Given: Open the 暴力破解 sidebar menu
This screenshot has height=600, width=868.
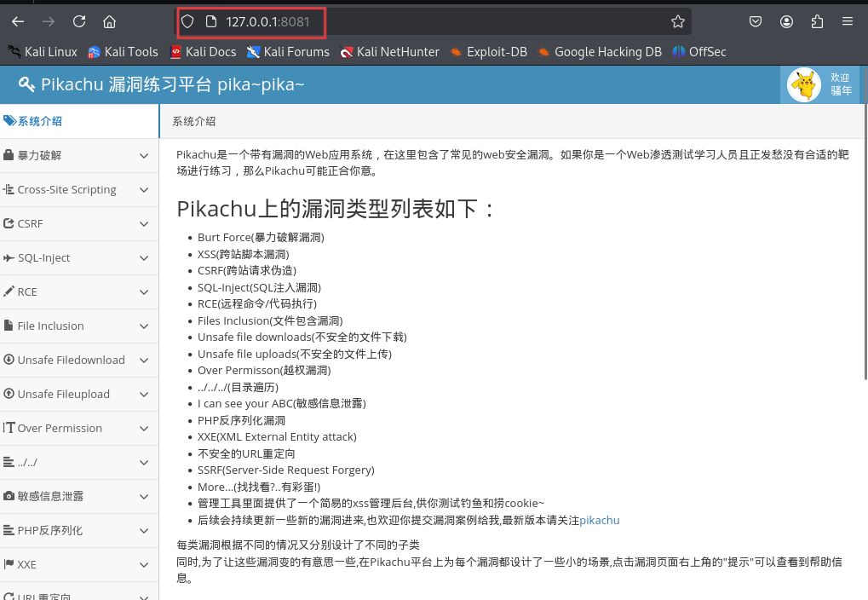Looking at the screenshot, I should [79, 156].
